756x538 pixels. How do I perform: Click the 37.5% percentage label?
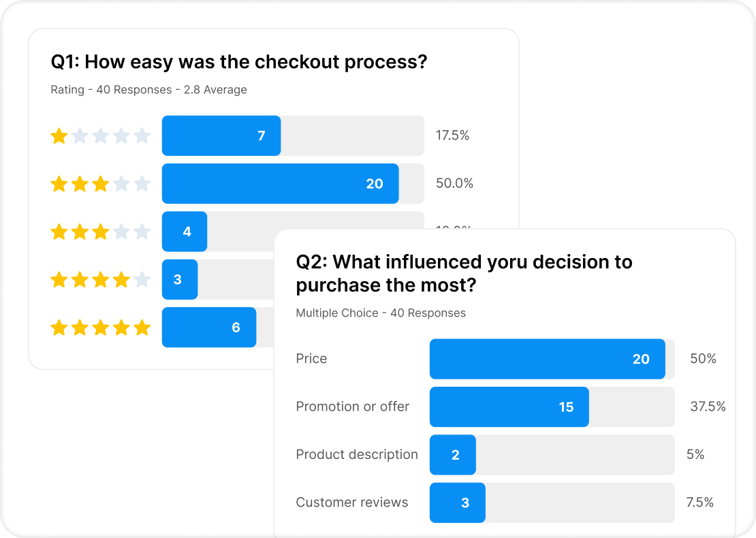point(708,407)
